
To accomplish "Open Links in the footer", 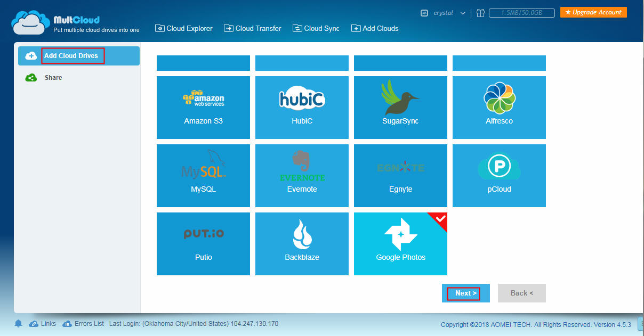I will 43,324.
